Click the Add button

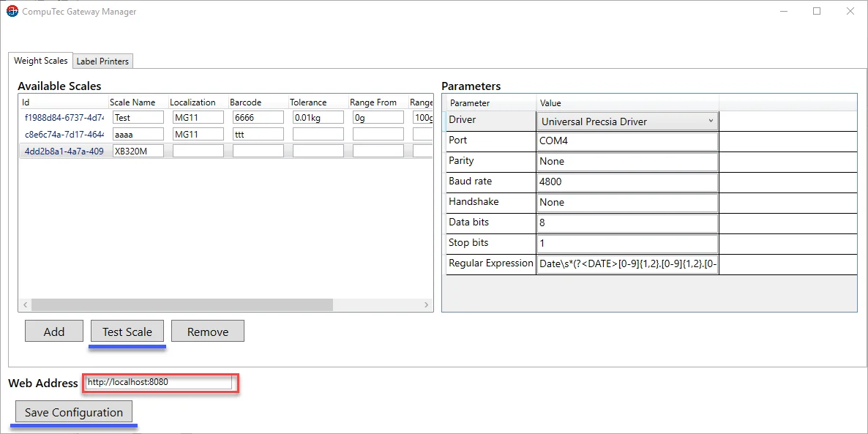pyautogui.click(x=54, y=332)
